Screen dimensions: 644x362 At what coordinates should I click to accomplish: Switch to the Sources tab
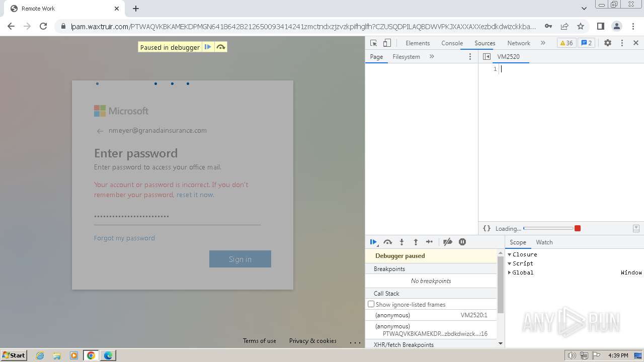(485, 43)
